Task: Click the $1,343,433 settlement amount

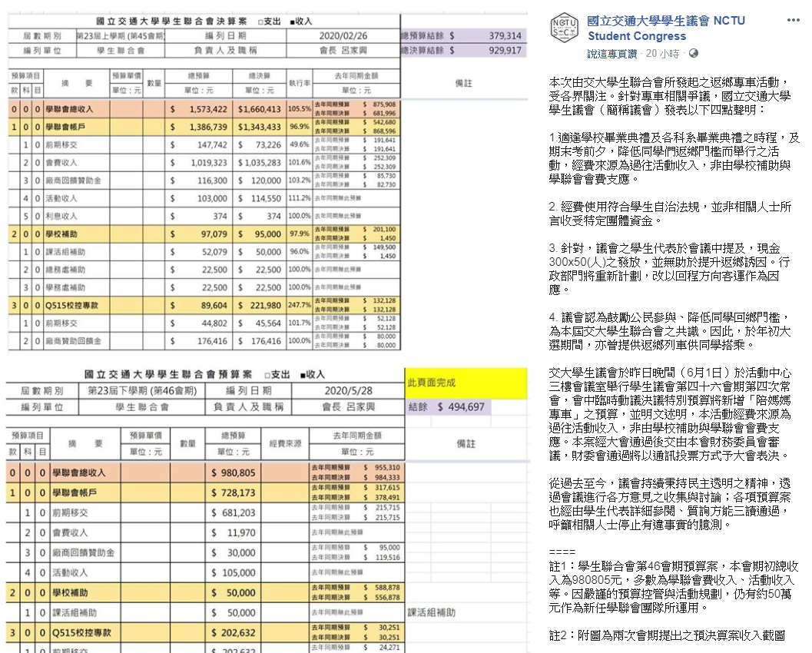Action: tap(260, 127)
